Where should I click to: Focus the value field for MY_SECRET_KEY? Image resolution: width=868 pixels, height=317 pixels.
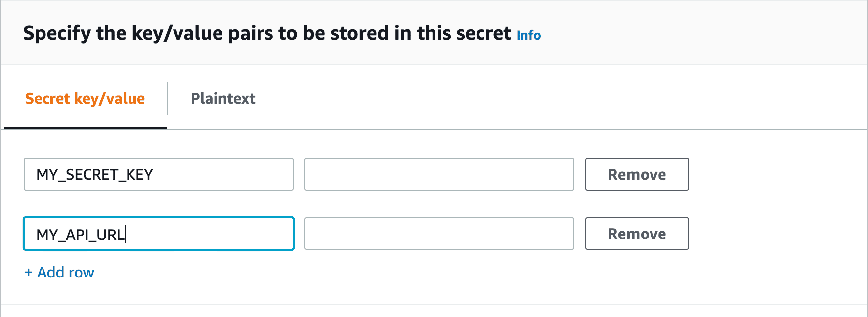click(439, 174)
